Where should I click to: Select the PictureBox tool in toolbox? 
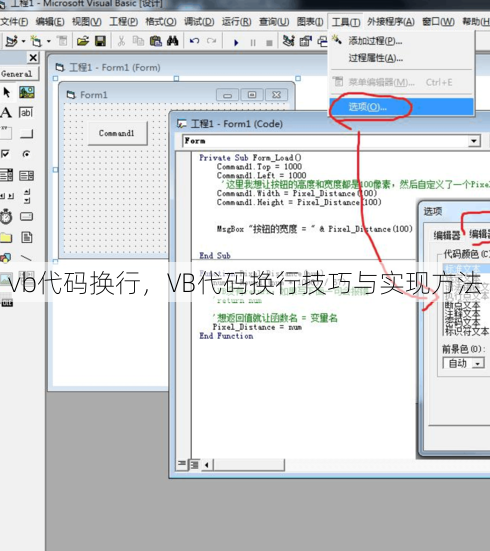[27, 92]
